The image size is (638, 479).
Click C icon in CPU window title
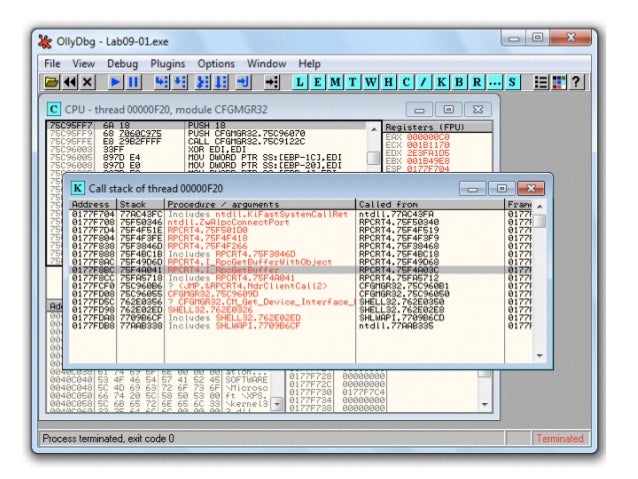[54, 109]
